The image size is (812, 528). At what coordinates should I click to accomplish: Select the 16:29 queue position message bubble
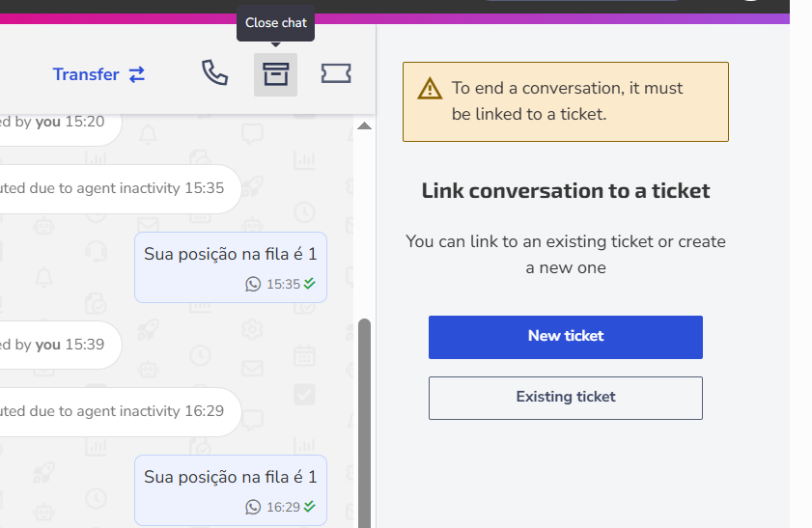coord(231,490)
